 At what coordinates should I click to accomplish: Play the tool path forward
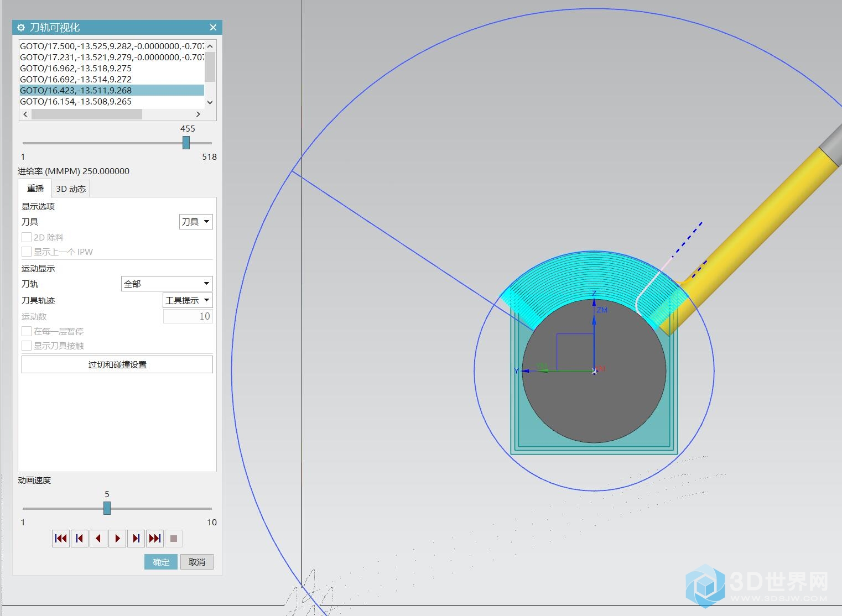[x=117, y=539]
